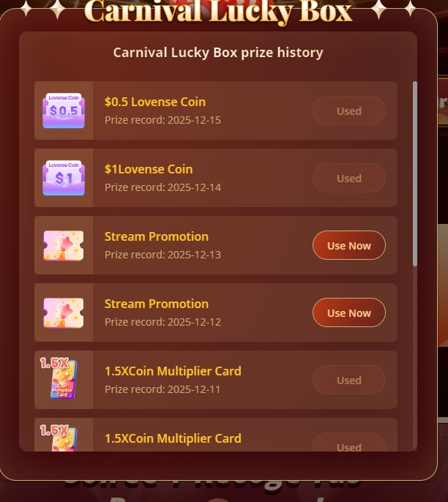The height and width of the screenshot is (502, 448).
Task: Click the 2025-12-13 Stream Promotion title
Action: point(157,236)
